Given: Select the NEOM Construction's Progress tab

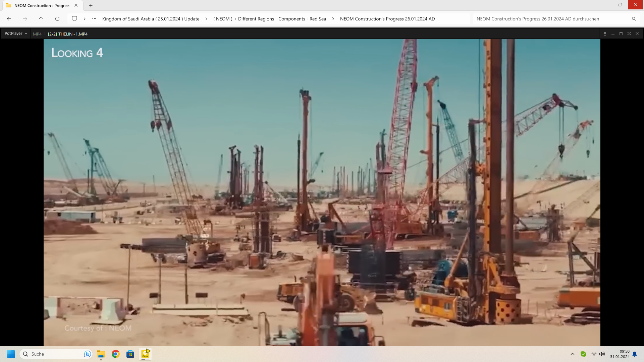Looking at the screenshot, I should tap(42, 5).
